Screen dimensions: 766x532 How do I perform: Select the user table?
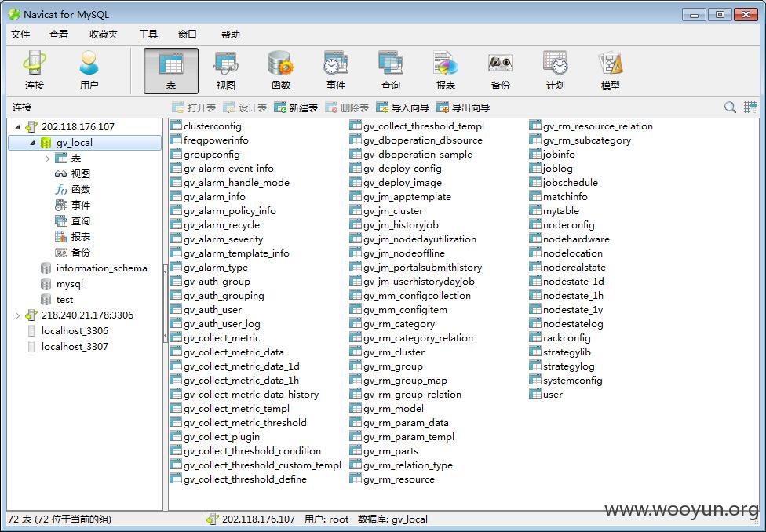pos(546,395)
